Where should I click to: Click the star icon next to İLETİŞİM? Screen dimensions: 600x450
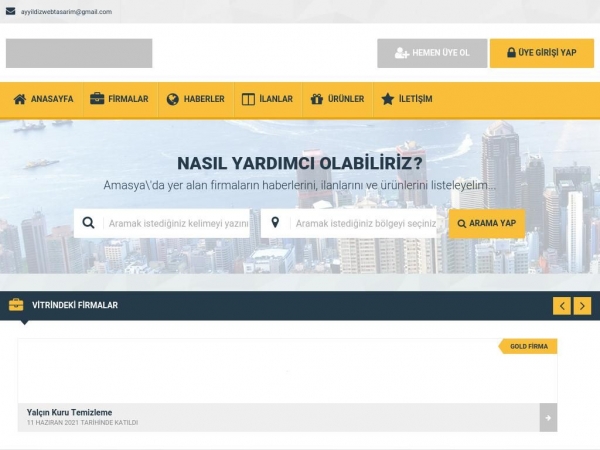(x=388, y=99)
